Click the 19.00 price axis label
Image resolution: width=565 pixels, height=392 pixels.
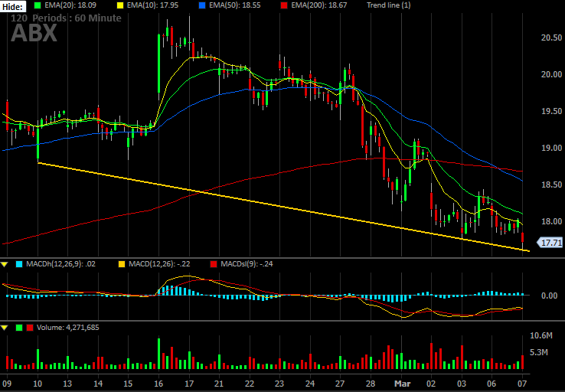click(x=552, y=148)
